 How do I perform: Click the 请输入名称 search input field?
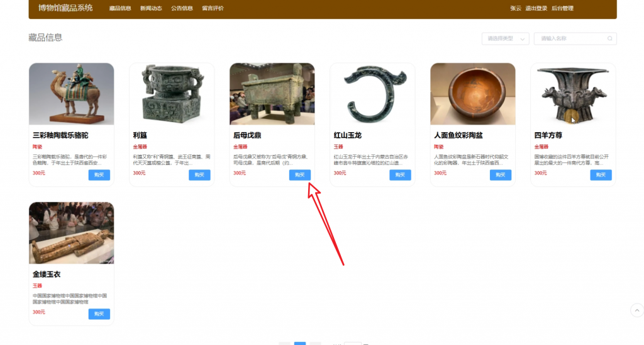tap(570, 38)
